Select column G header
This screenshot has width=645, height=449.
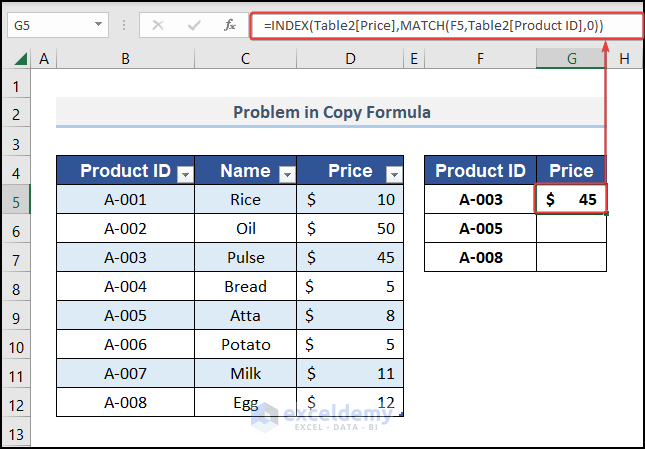pos(571,60)
